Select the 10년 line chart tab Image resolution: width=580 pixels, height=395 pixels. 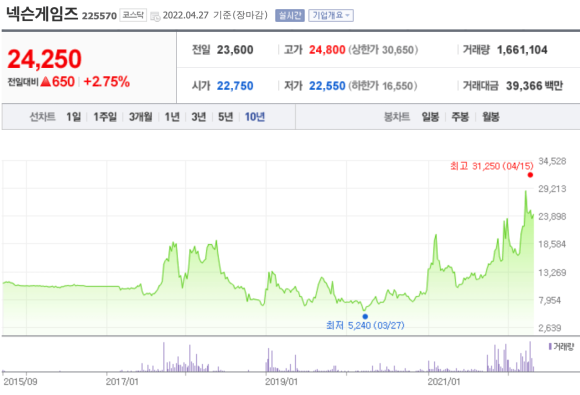pyautogui.click(x=255, y=117)
